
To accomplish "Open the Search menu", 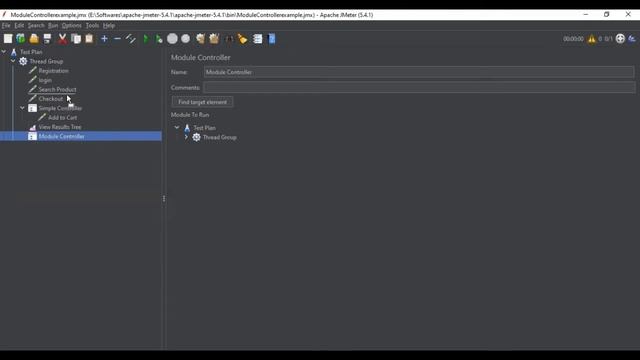I will (36, 25).
